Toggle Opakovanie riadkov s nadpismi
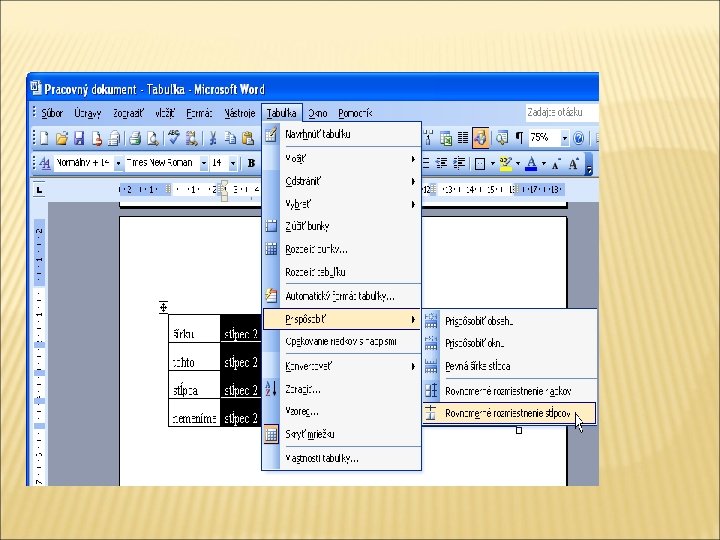 point(342,342)
